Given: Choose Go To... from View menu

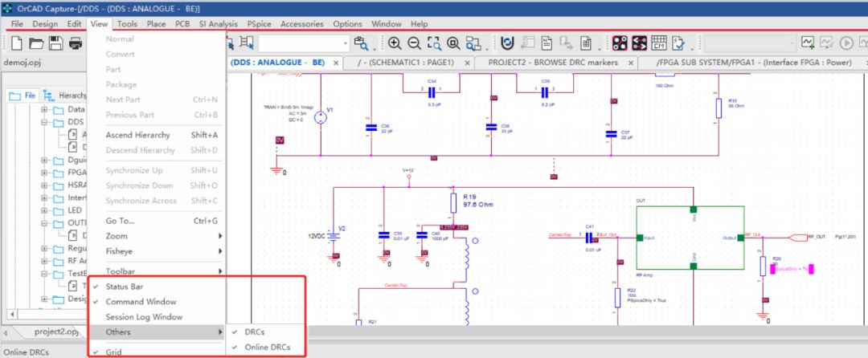Looking at the screenshot, I should 158,221.
